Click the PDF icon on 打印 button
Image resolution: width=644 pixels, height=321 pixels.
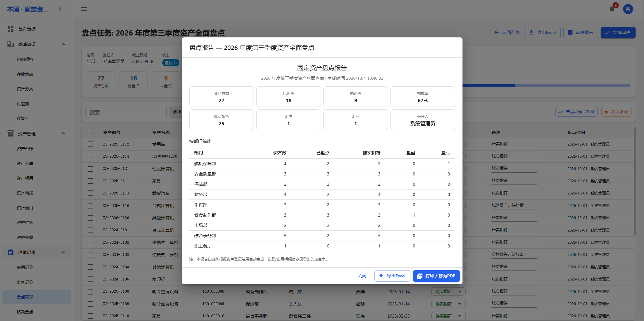point(420,276)
